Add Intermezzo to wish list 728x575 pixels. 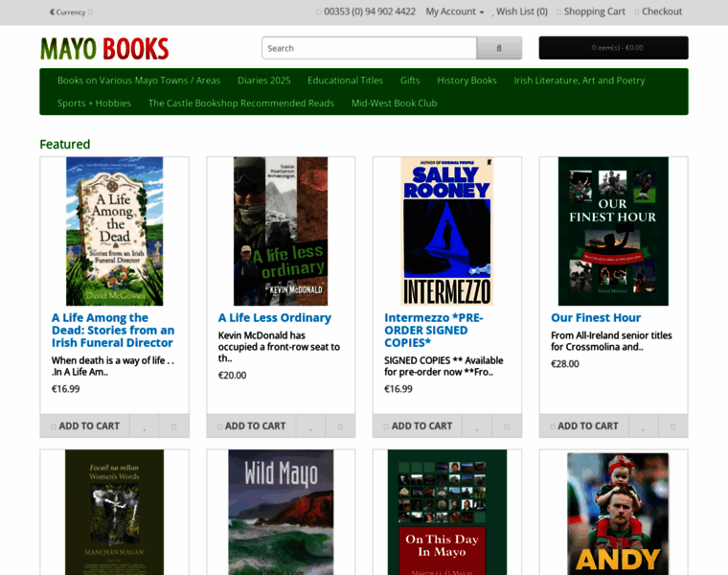tap(477, 425)
